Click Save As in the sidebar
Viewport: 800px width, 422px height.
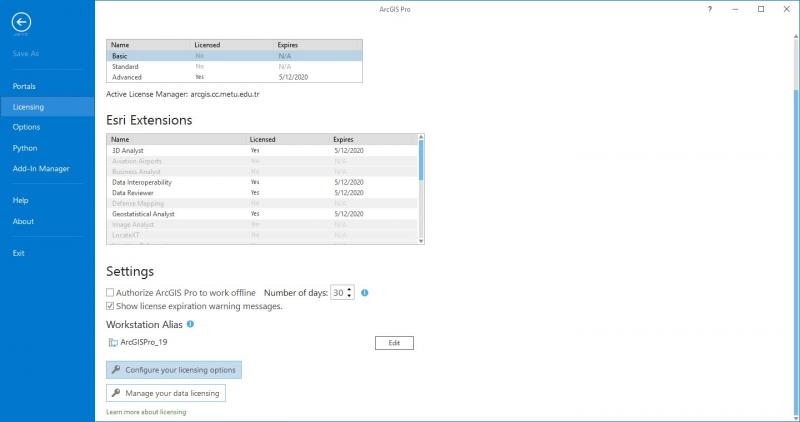(26, 53)
